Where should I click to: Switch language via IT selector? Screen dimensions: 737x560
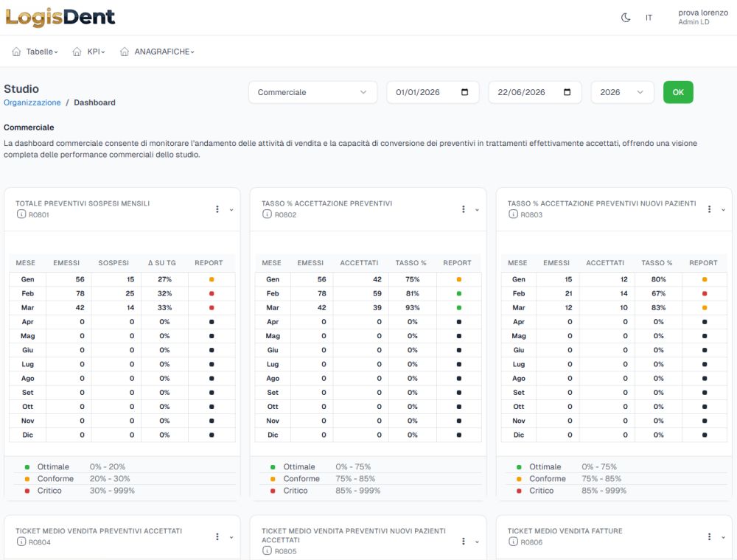(649, 18)
